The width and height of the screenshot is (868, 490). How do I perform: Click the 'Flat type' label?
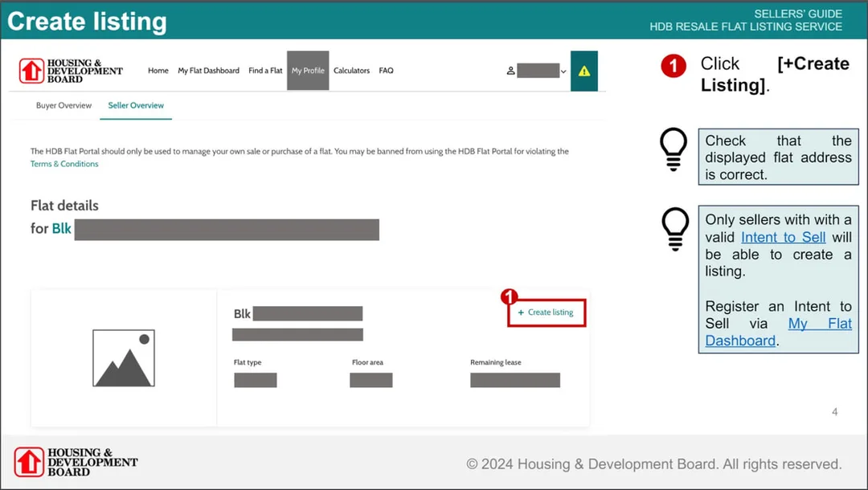click(248, 362)
